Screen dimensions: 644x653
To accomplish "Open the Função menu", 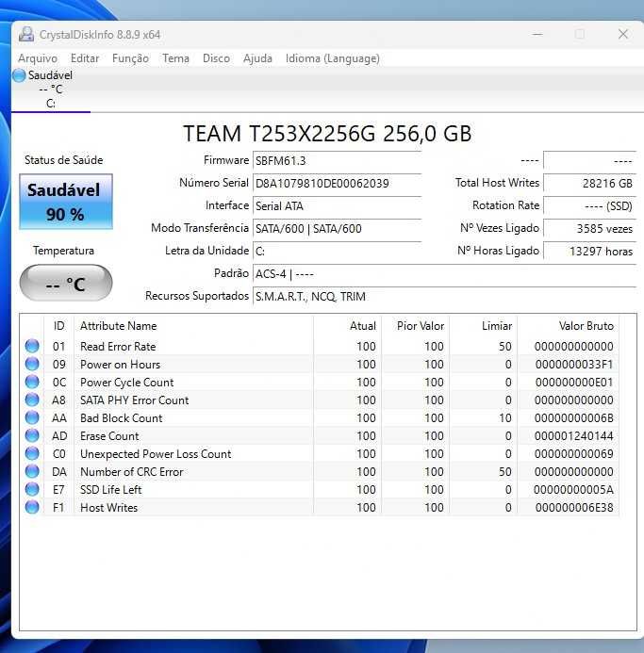I will [x=130, y=58].
